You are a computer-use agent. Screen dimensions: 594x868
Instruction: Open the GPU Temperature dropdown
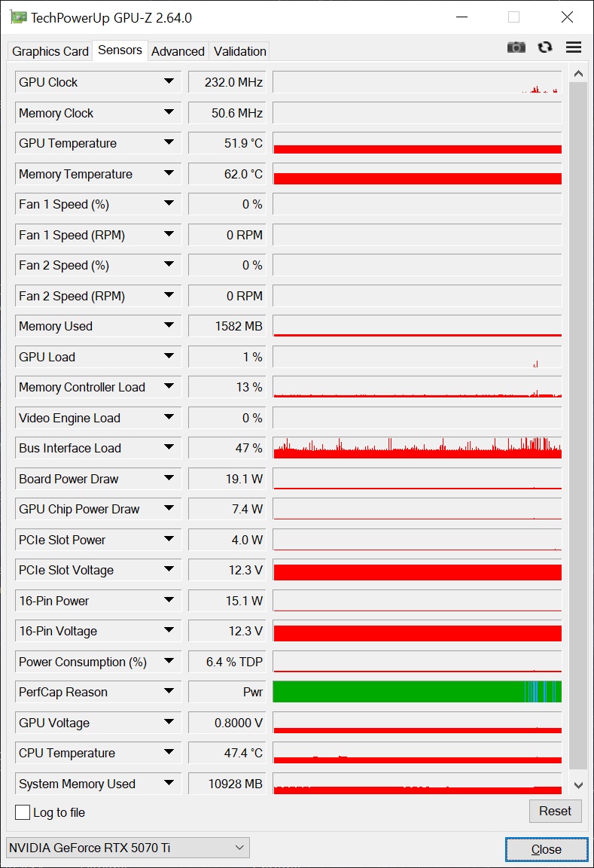(x=169, y=143)
